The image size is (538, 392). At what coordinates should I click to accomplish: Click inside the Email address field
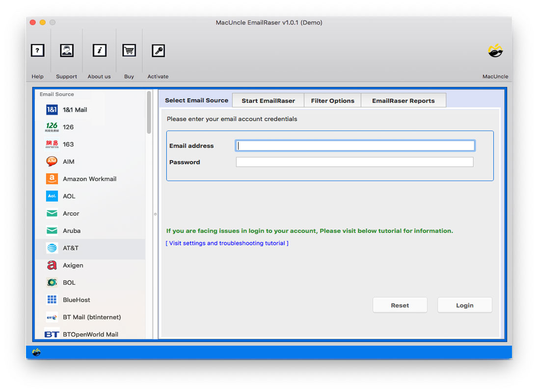[x=354, y=145]
